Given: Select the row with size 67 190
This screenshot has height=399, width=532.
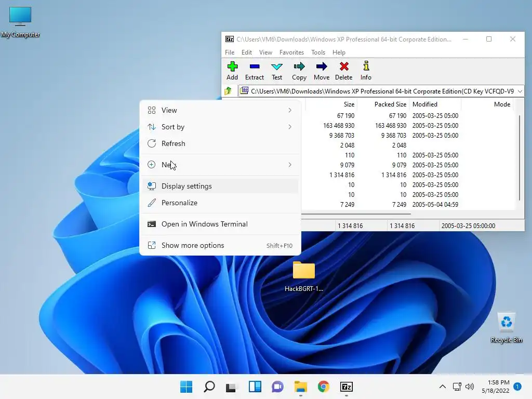Looking at the screenshot, I should 407,116.
